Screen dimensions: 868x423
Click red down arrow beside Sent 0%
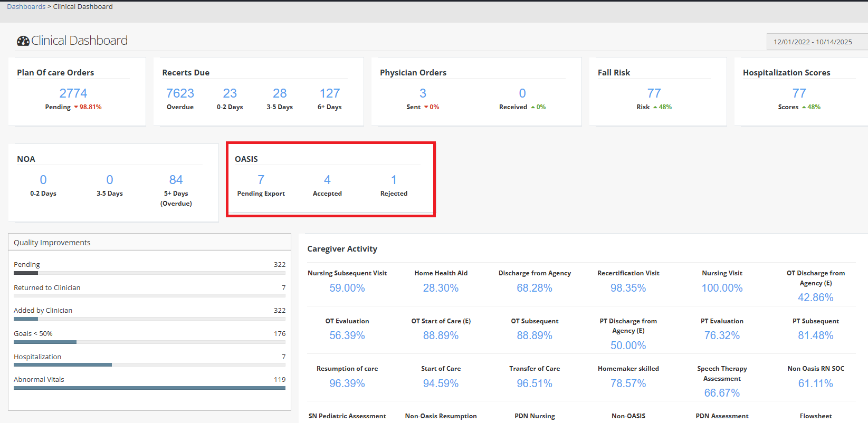pyautogui.click(x=426, y=107)
